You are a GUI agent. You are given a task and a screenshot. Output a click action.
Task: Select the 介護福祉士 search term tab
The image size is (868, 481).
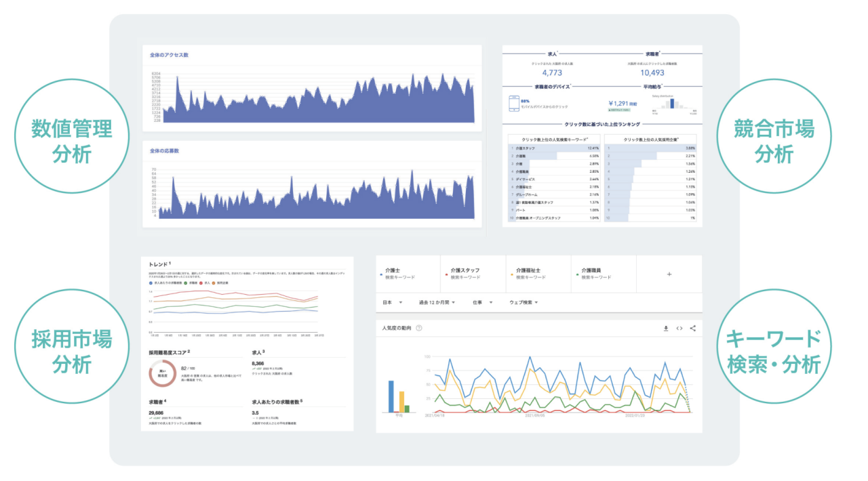coord(538,274)
